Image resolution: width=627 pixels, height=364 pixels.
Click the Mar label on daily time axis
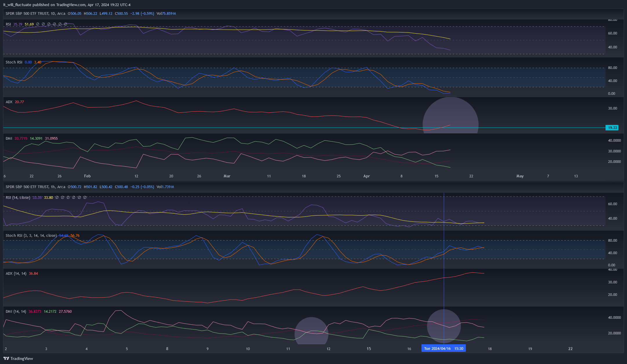[227, 176]
